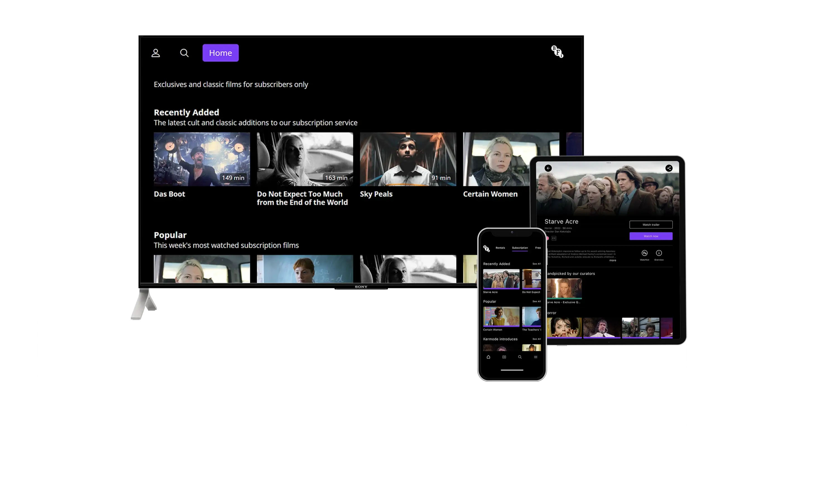
Task: Click the Starve Acre title on the tablet
Action: tap(561, 222)
